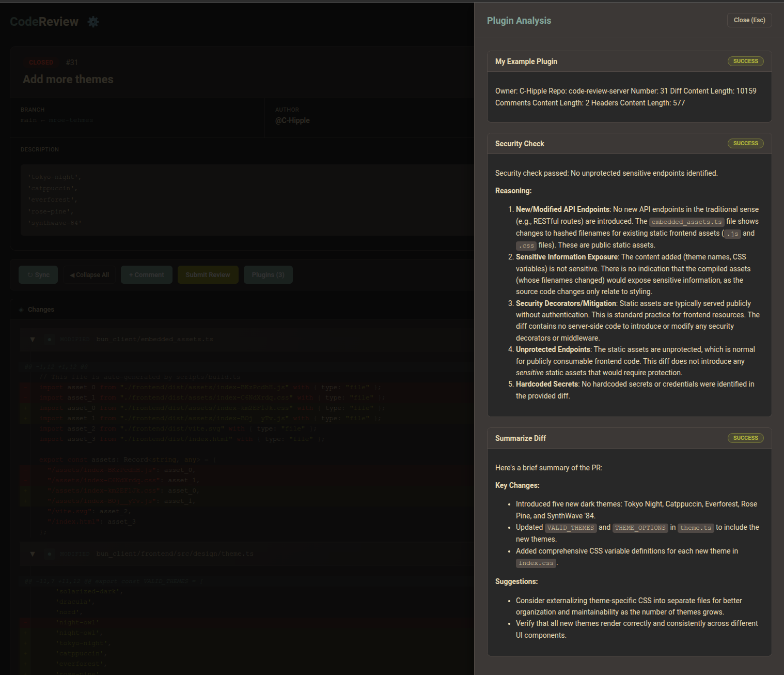Viewport: 784px width, 675px height.
Task: Click the Add more themes PR title
Action: point(68,80)
